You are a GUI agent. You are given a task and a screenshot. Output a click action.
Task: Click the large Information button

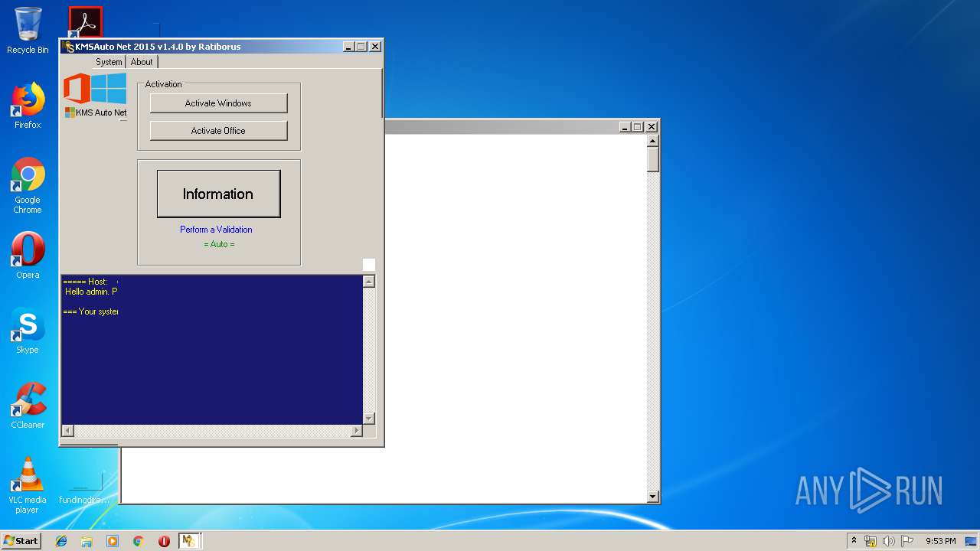pos(218,194)
